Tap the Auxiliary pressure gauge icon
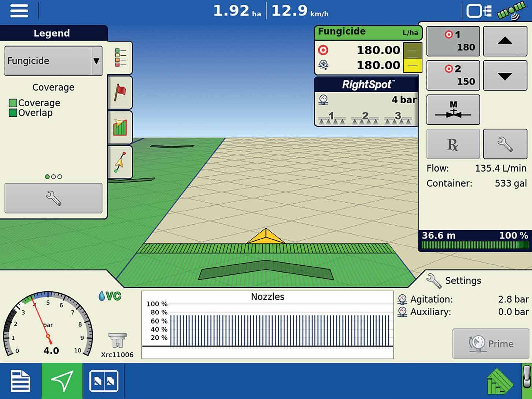Image resolution: width=532 pixels, height=399 pixels. (402, 312)
